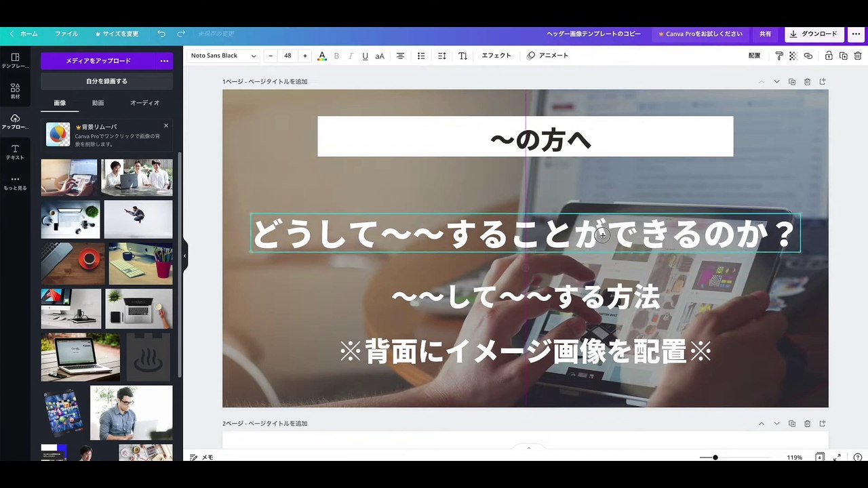Duplicate the selected element from toolbar
This screenshot has width=868, height=488.
pos(843,56)
